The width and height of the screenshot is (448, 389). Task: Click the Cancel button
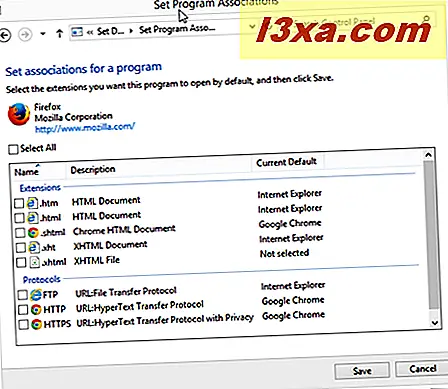pyautogui.click(x=422, y=369)
